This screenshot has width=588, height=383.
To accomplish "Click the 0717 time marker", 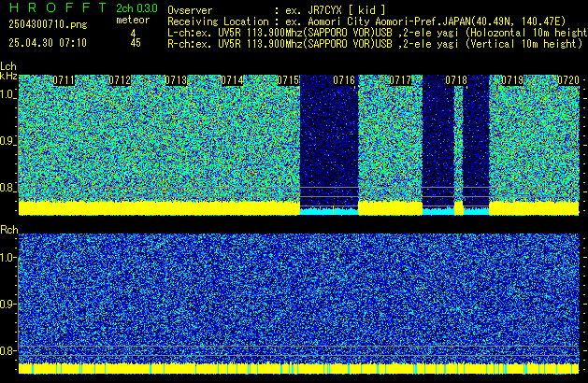I will click(x=400, y=80).
